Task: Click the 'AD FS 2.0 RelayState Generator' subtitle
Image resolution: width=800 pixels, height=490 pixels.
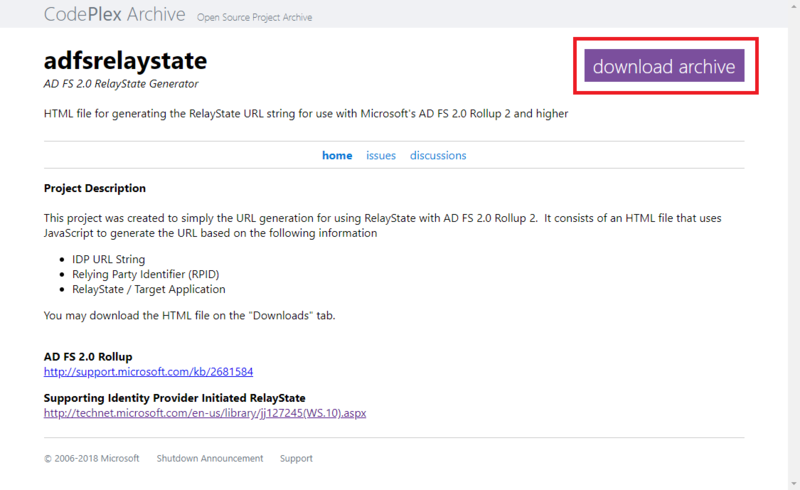Action: click(121, 84)
